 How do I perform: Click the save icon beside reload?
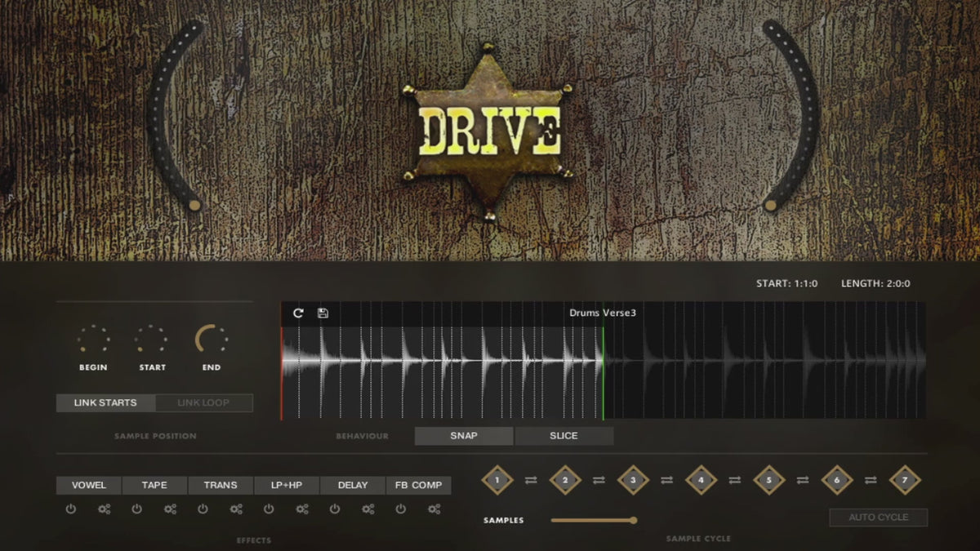(x=323, y=313)
